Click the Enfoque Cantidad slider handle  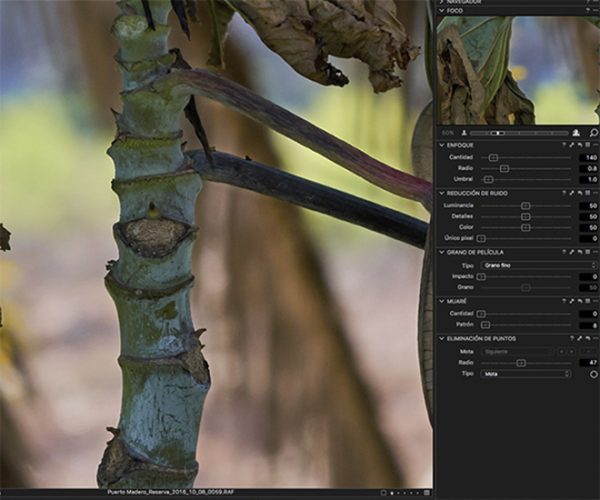(x=494, y=157)
